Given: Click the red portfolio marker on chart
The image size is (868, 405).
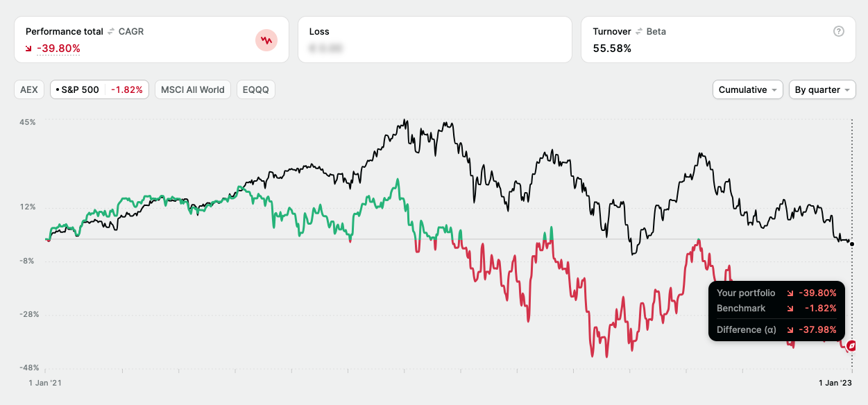Looking at the screenshot, I should coord(852,345).
